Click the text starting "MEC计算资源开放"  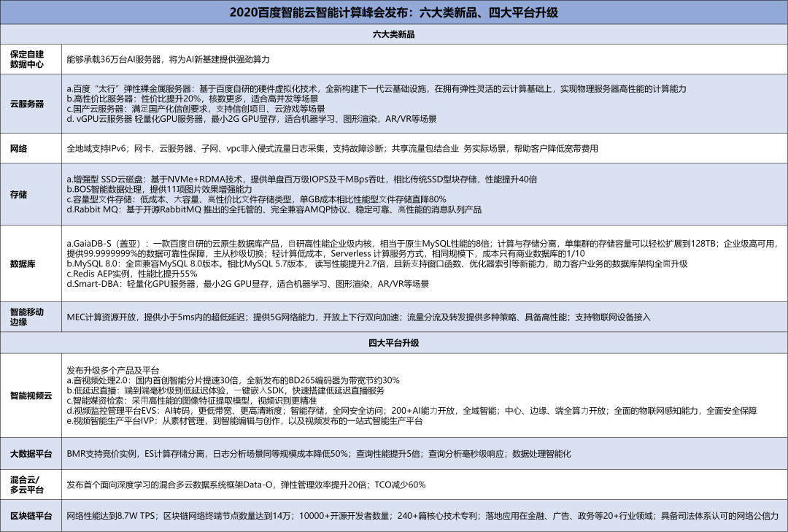tap(358, 317)
